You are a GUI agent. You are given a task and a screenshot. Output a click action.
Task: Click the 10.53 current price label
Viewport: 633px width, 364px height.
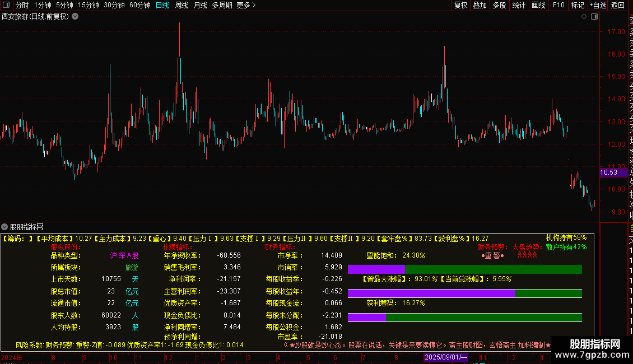pos(609,172)
